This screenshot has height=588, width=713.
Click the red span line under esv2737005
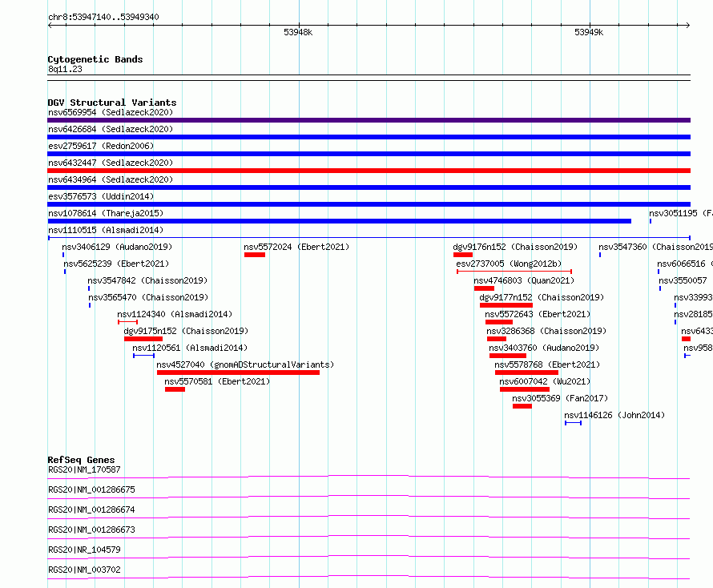pyautogui.click(x=514, y=272)
